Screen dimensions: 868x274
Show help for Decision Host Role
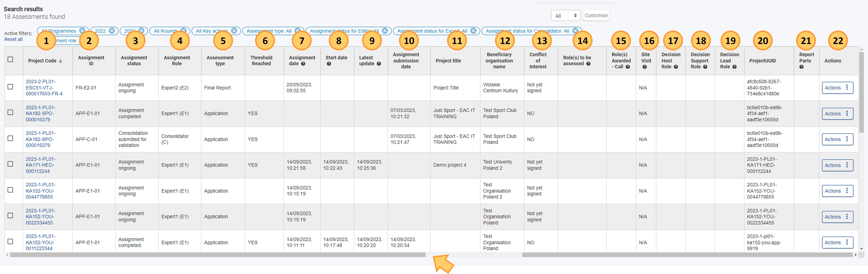pyautogui.click(x=676, y=67)
